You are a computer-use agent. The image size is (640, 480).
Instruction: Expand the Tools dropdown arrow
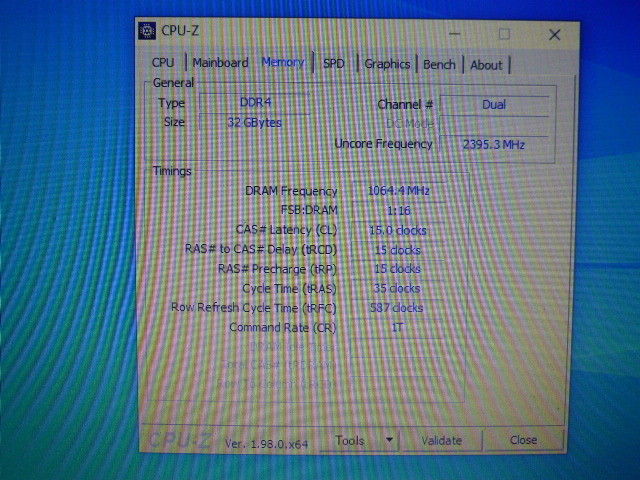[389, 440]
